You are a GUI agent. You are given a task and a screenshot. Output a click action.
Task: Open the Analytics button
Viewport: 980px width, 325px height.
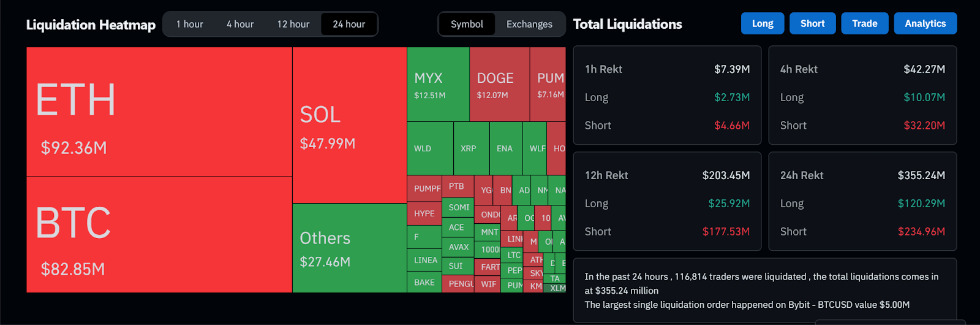point(925,24)
